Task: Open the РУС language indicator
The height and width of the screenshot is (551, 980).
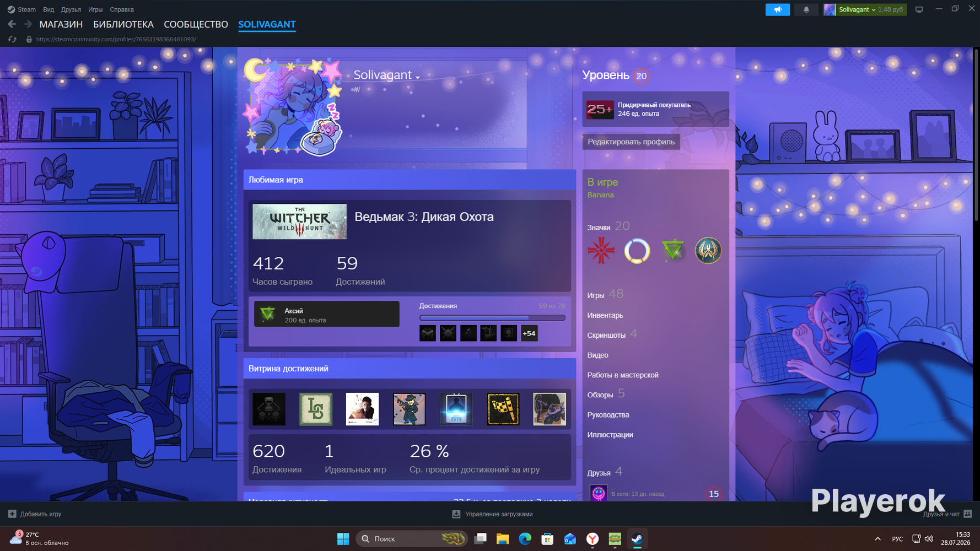Action: [897, 539]
